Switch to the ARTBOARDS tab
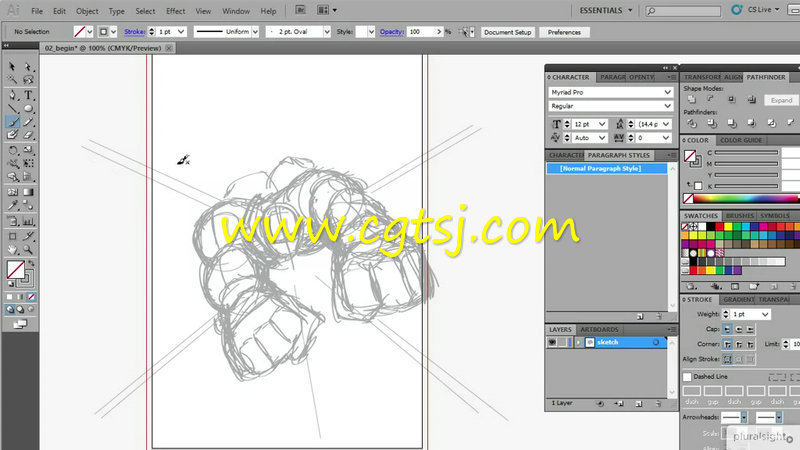Image resolution: width=800 pixels, height=450 pixels. [x=599, y=330]
